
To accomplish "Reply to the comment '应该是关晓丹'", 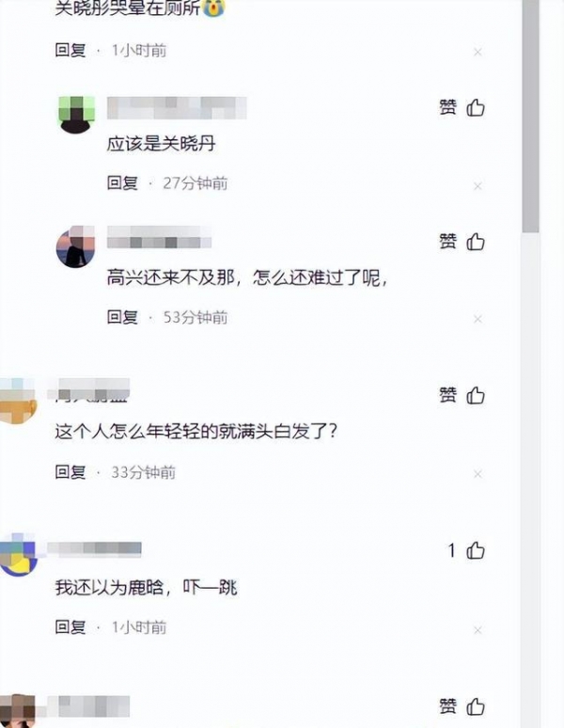I will (x=122, y=182).
